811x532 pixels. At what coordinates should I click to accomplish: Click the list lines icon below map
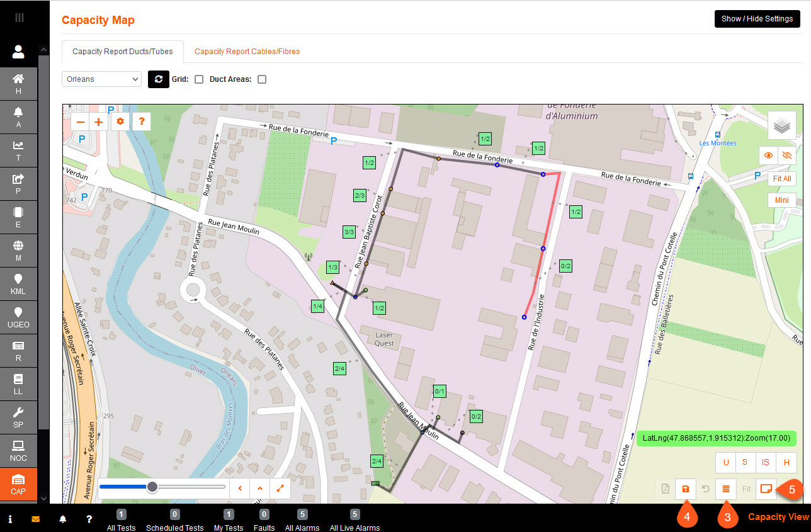[725, 489]
